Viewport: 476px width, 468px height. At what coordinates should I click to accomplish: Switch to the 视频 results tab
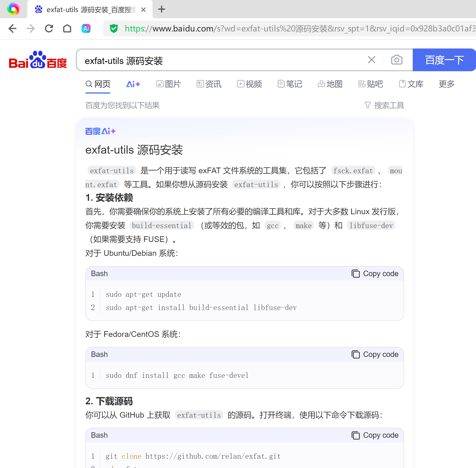[249, 84]
